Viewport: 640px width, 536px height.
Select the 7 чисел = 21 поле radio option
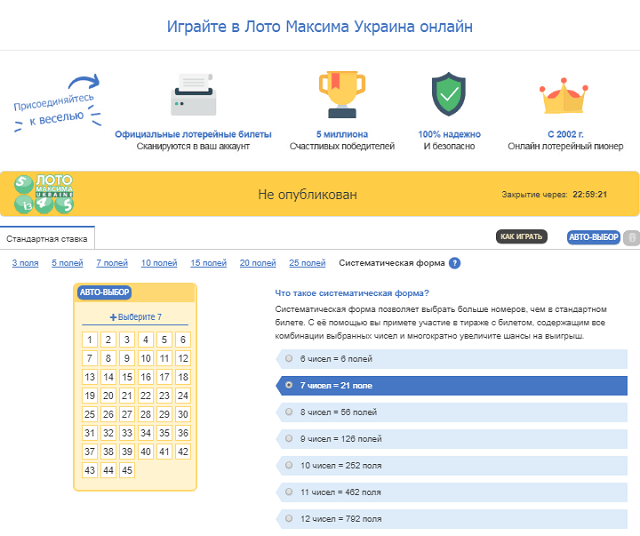pos(289,385)
